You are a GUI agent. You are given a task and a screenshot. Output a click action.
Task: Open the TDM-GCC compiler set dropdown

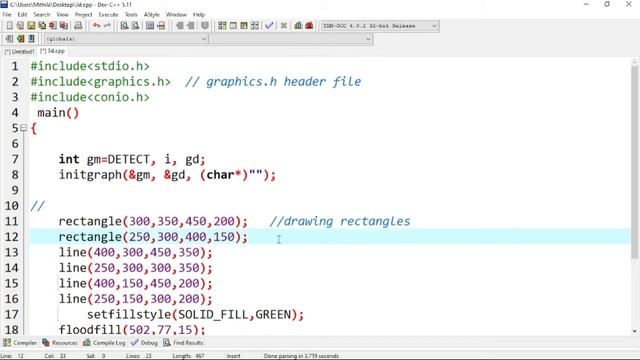coord(434,26)
